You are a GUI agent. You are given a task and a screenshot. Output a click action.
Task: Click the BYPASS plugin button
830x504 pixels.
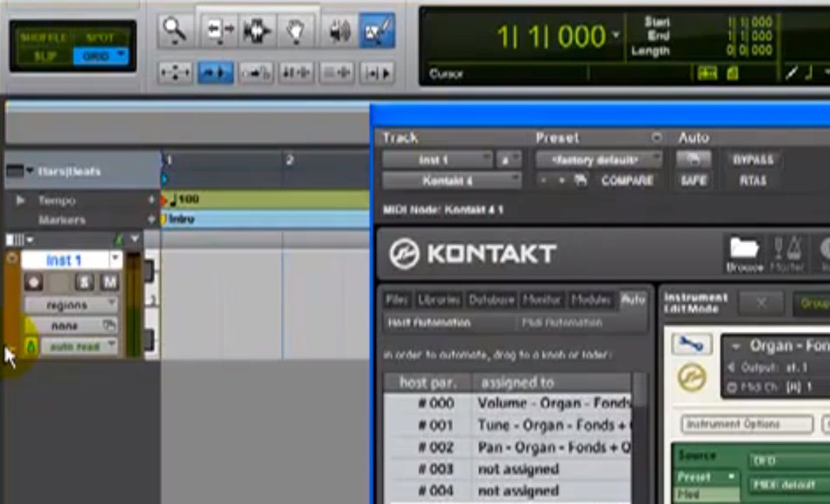[753, 160]
